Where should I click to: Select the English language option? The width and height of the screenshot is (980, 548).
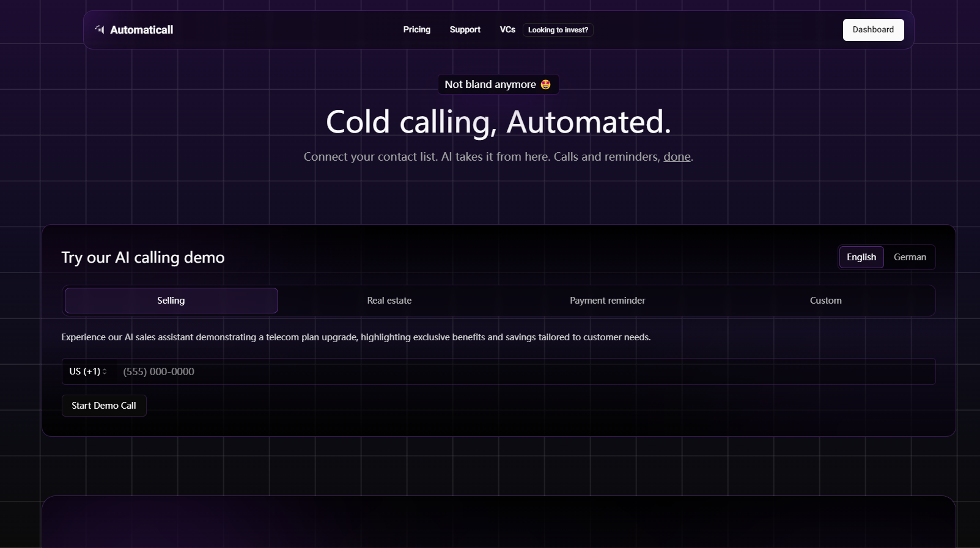[x=861, y=257]
